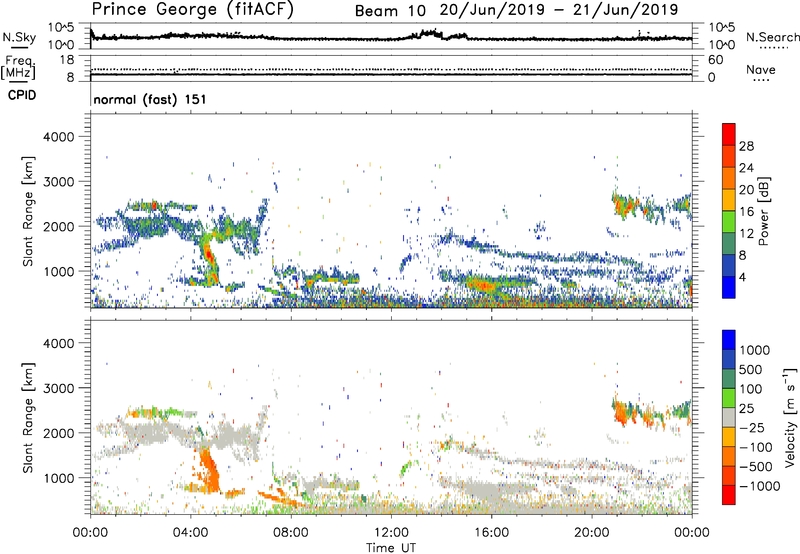Click the '20:00' time axis tick label
This screenshot has height=554, width=800.
click(592, 533)
